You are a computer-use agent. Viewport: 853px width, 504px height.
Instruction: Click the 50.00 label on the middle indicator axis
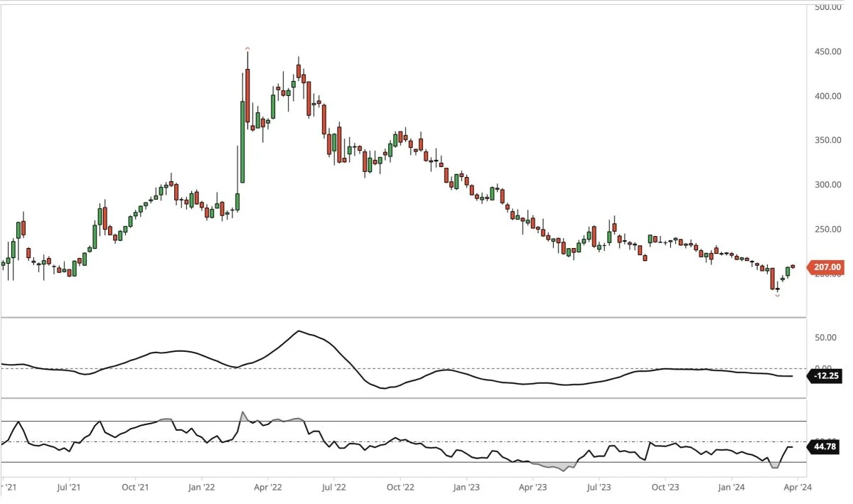pos(825,338)
